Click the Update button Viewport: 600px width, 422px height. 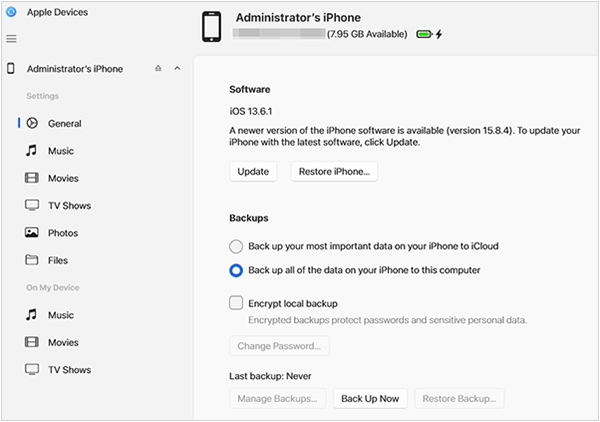point(253,171)
